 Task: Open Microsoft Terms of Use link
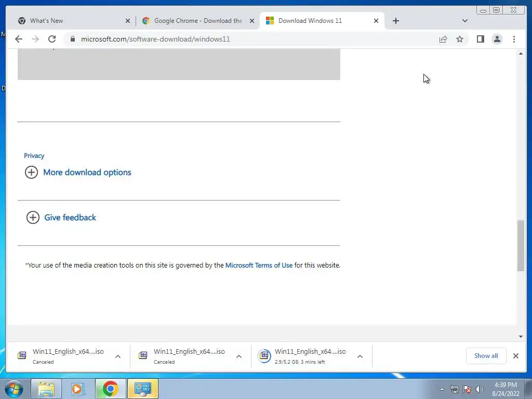coord(259,265)
